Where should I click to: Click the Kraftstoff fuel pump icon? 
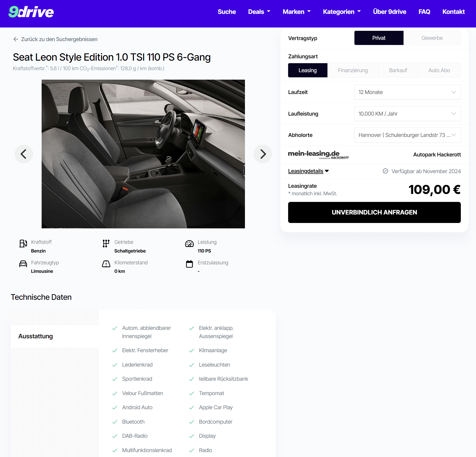click(23, 243)
